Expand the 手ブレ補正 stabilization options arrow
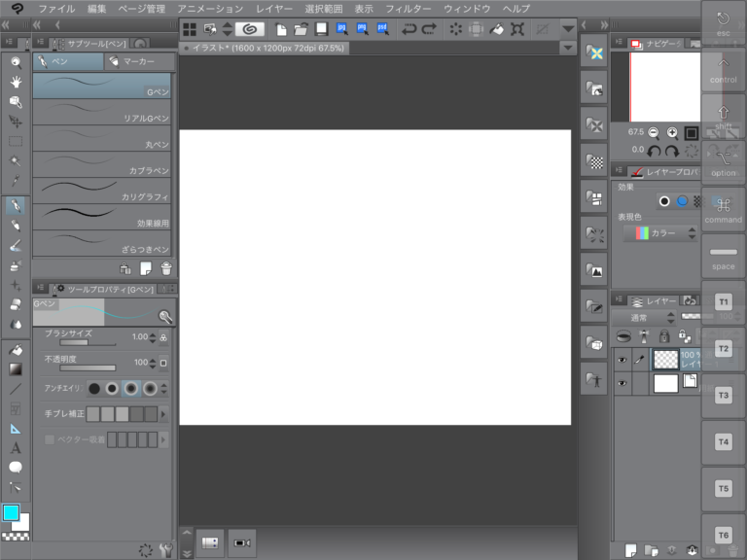 pyautogui.click(x=163, y=414)
